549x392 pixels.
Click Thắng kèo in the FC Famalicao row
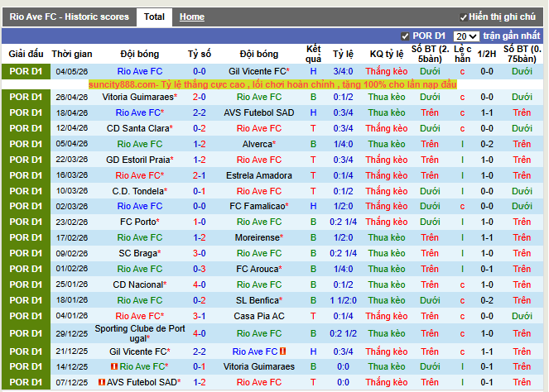point(387,206)
